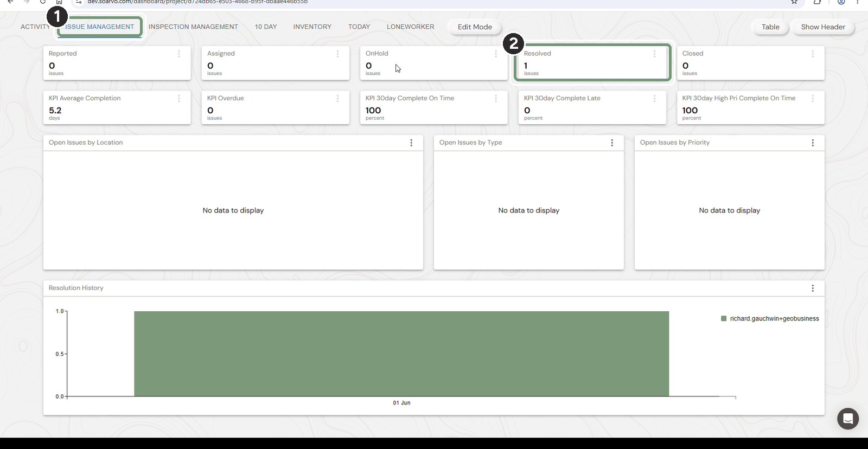Switch to the 10 Day tab
868x449 pixels.
(x=266, y=27)
